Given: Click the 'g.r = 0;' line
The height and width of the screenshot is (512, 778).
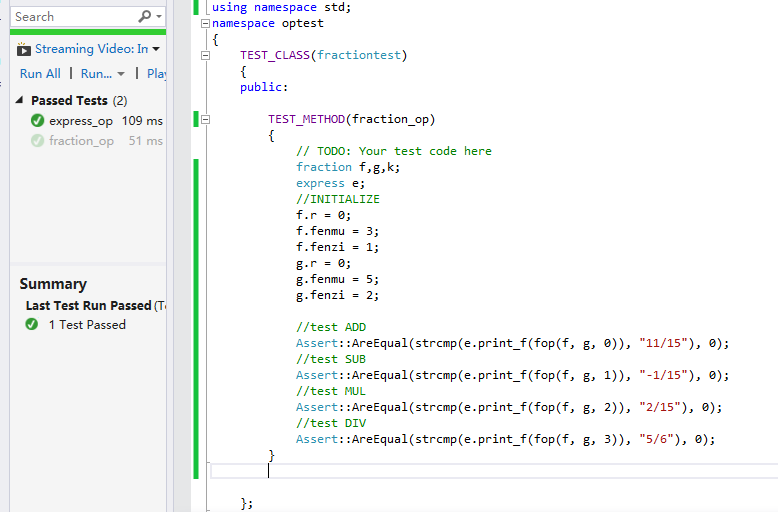Looking at the screenshot, I should [324, 263].
